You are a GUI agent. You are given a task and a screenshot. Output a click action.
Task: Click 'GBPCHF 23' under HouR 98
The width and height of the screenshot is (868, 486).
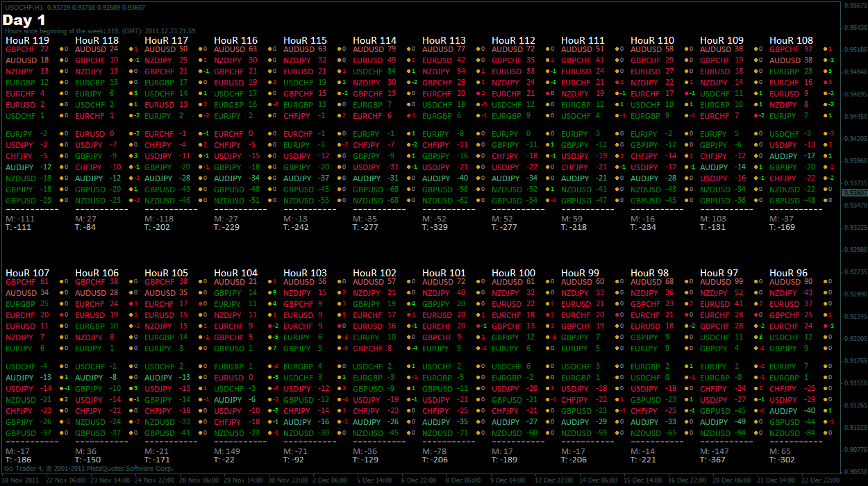pyautogui.click(x=652, y=304)
